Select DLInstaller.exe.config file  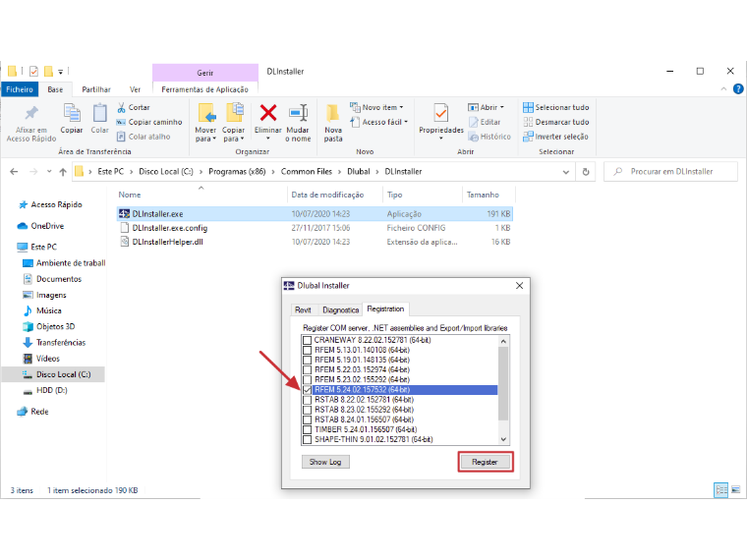[315, 228]
